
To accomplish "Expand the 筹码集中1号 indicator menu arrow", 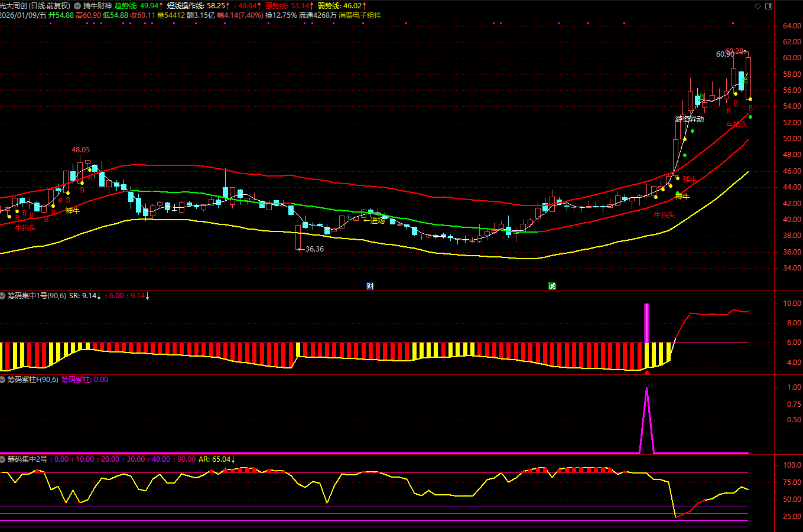I will tap(3, 296).
